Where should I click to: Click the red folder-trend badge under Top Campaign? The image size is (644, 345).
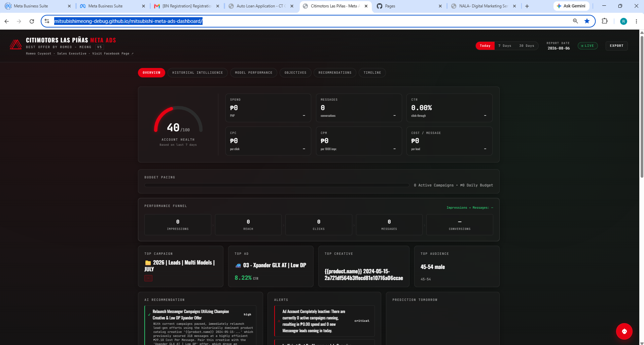click(148, 278)
